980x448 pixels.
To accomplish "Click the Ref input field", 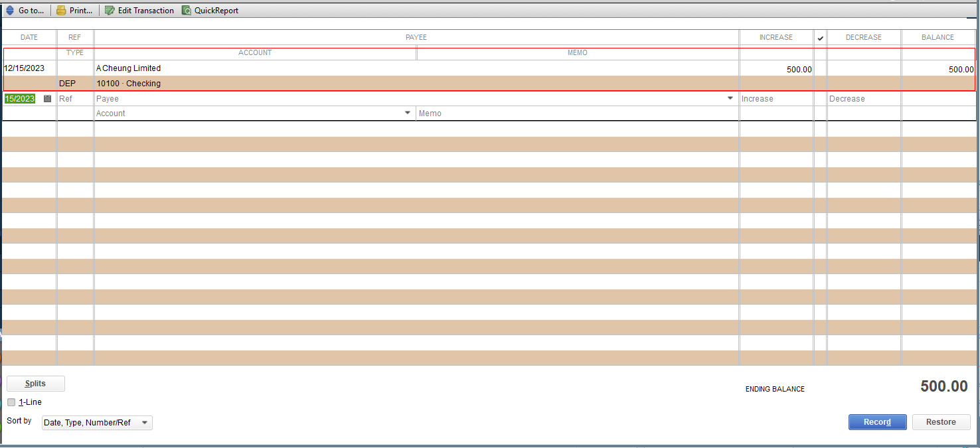I will click(75, 99).
